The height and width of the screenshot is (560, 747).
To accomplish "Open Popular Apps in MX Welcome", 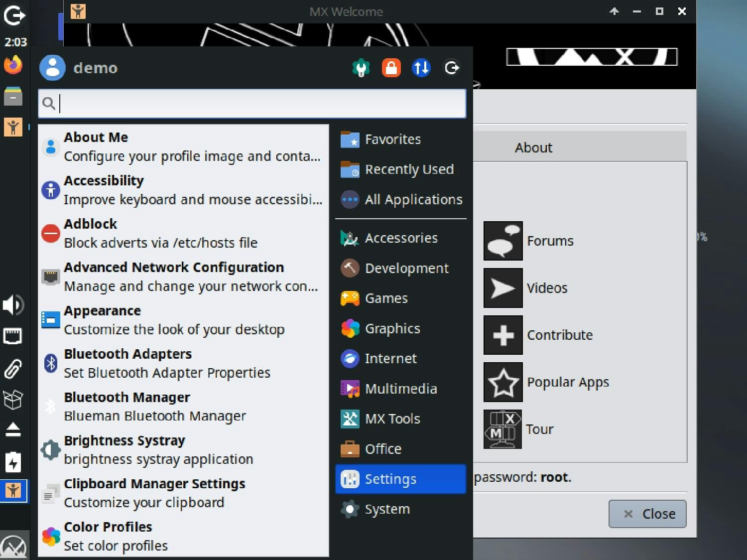I will click(568, 382).
